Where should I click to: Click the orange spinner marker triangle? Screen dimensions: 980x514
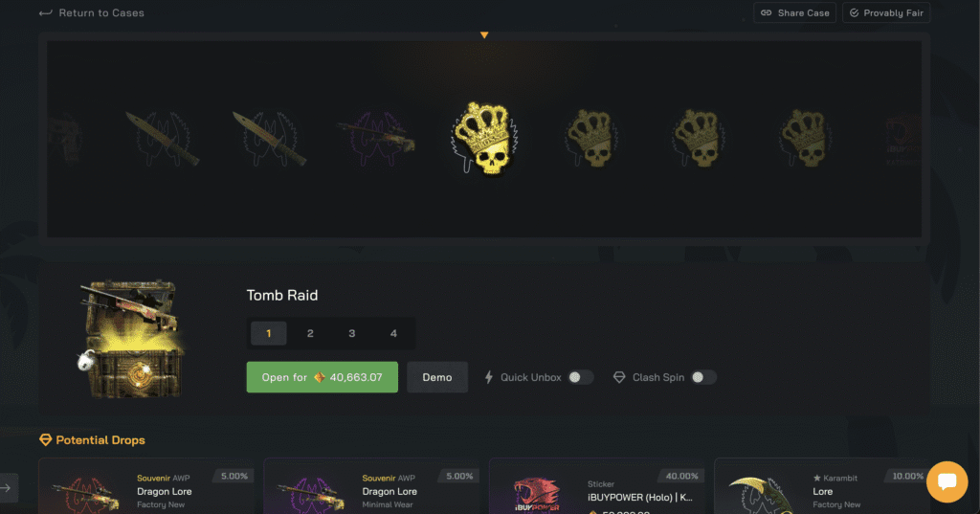point(484,35)
